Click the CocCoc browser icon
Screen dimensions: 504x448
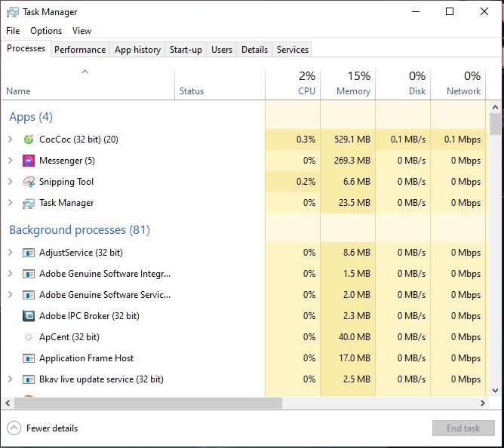point(29,140)
